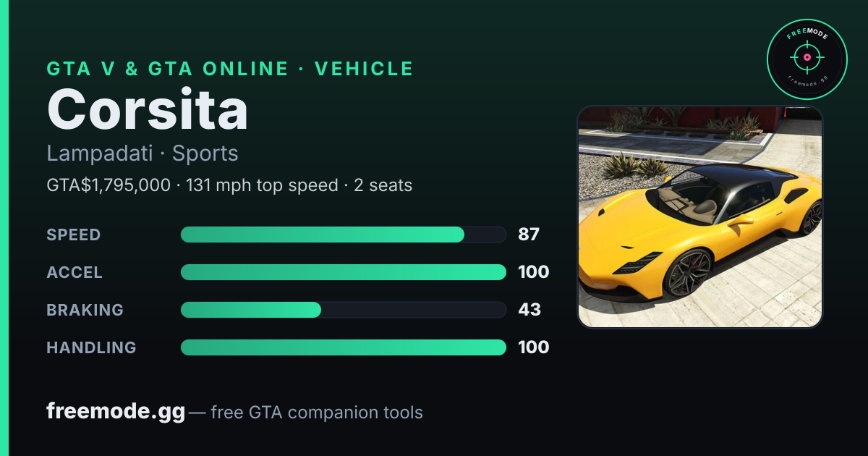Click the 131 mph top speed text

point(262,185)
